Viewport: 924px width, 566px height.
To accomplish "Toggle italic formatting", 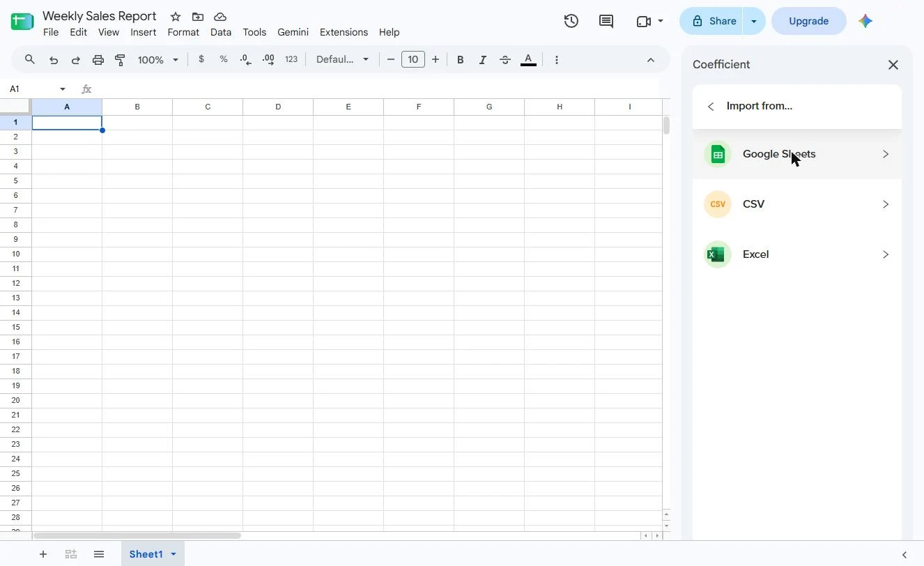I will pos(482,60).
